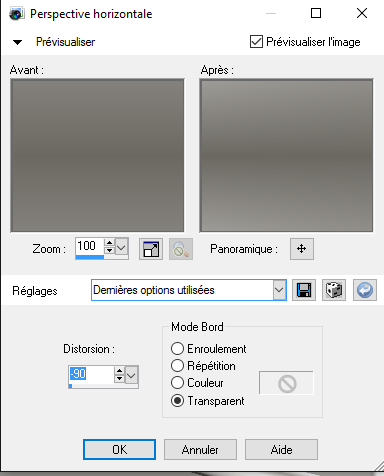Choose the Couleur edge mode
This screenshot has height=476, width=384.
tap(177, 383)
